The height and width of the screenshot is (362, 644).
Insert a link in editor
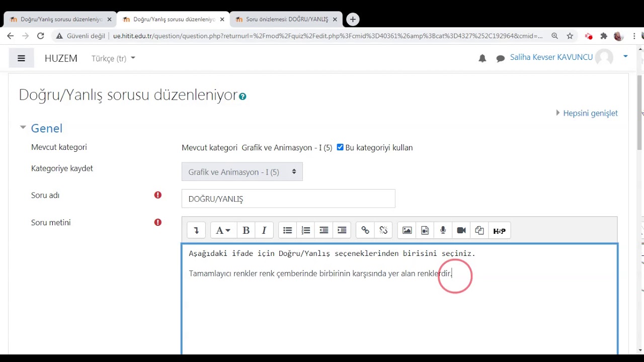coord(365,230)
